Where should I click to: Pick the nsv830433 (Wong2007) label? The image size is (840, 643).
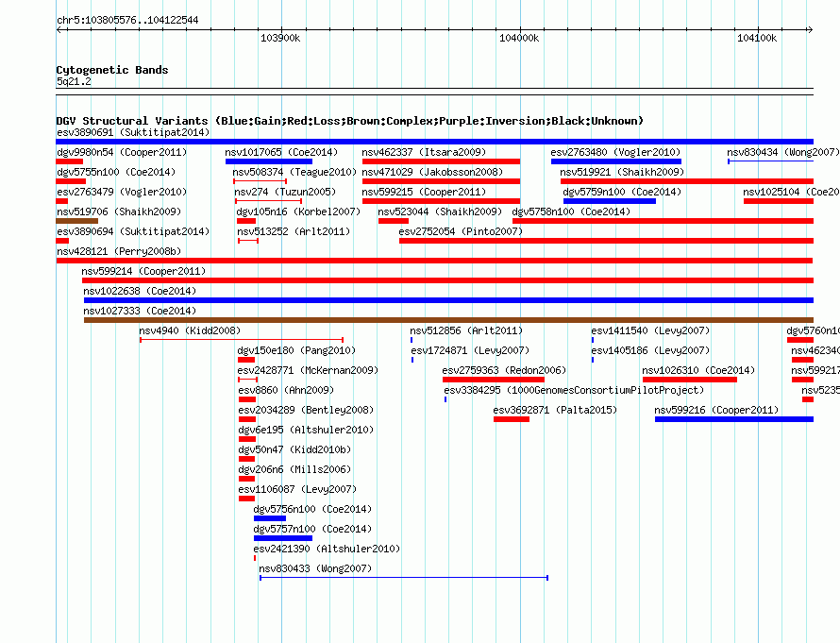315,568
